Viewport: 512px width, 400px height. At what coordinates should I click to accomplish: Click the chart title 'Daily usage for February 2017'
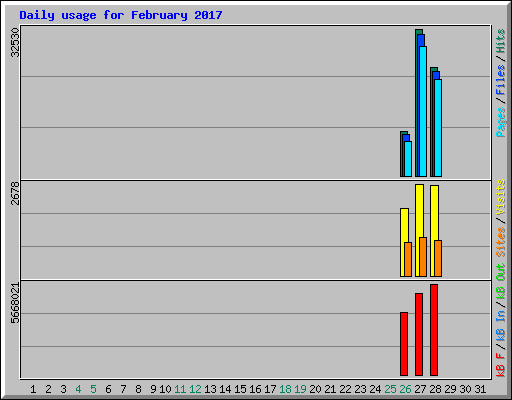[x=121, y=15]
